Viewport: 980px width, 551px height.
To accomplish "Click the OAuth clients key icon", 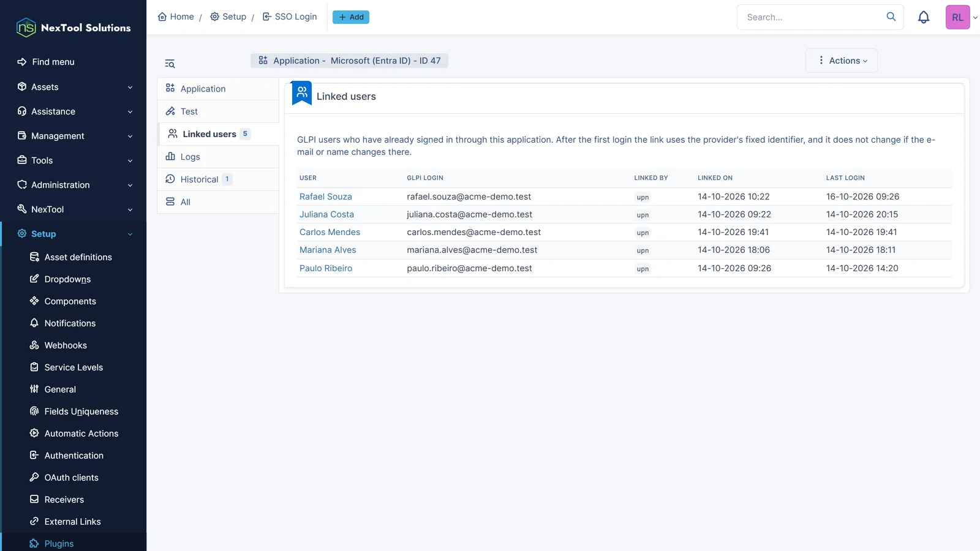I will (34, 478).
